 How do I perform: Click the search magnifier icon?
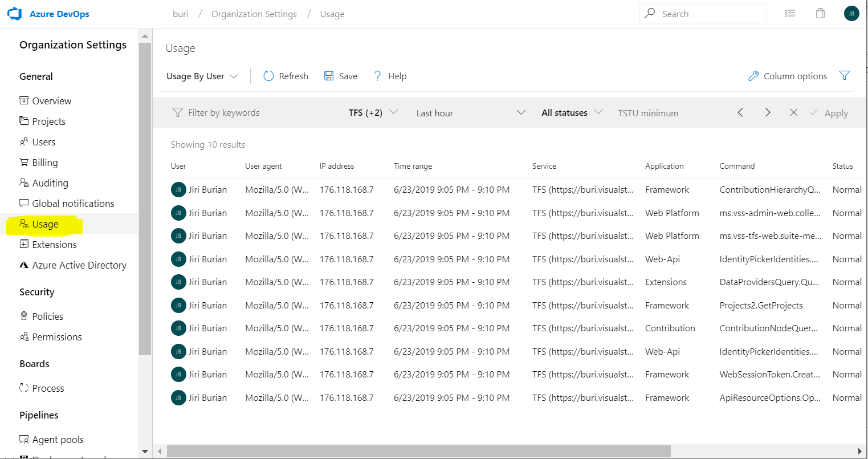point(650,13)
